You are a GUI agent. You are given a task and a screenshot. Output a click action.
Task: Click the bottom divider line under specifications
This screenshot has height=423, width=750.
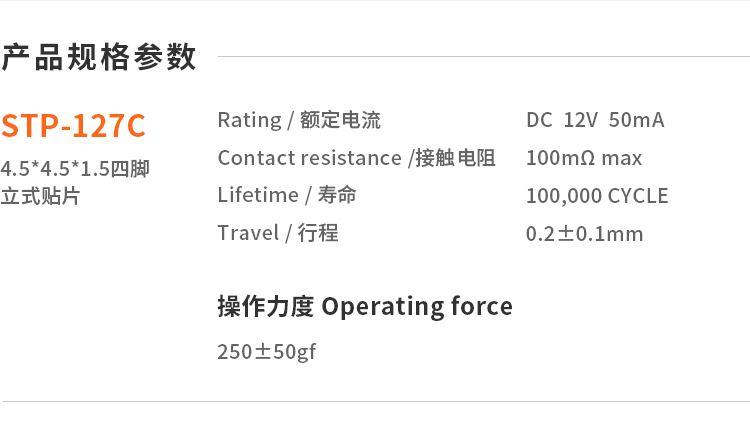tap(376, 401)
